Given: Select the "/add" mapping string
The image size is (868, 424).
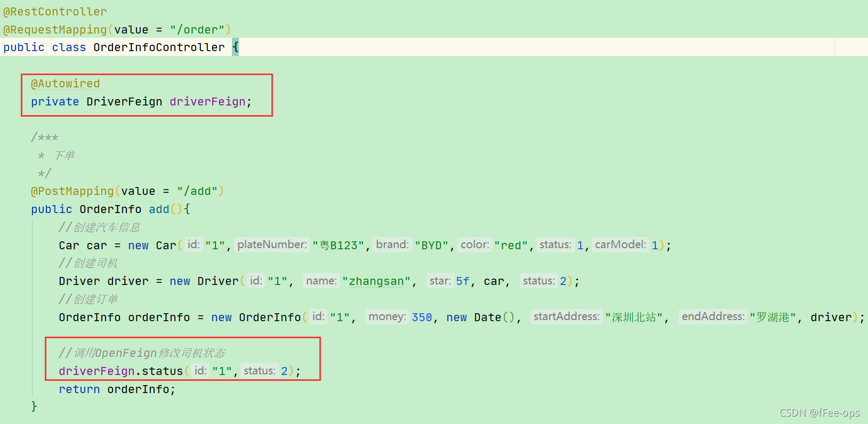Looking at the screenshot, I should click(x=197, y=191).
